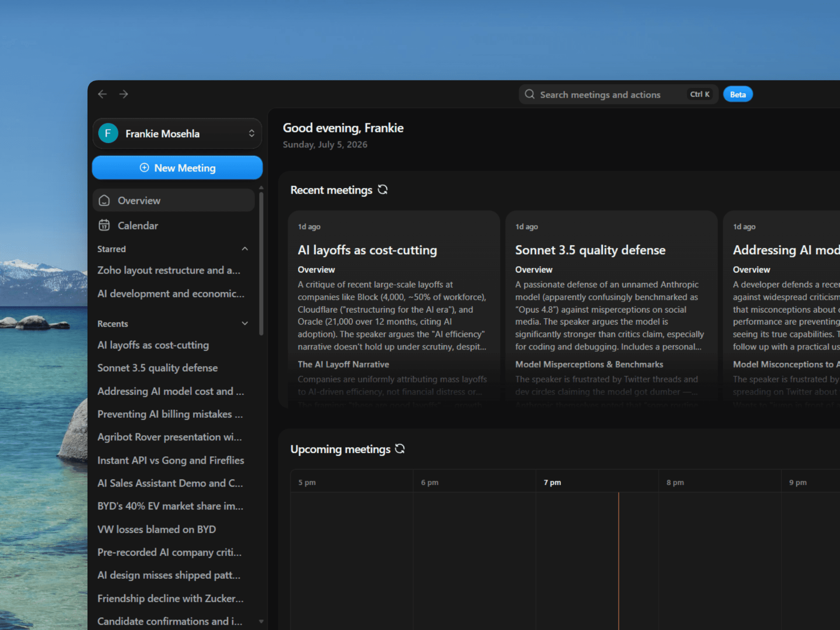This screenshot has height=630, width=840.
Task: Click the sidebar scroll up arrow
Action: [261, 188]
